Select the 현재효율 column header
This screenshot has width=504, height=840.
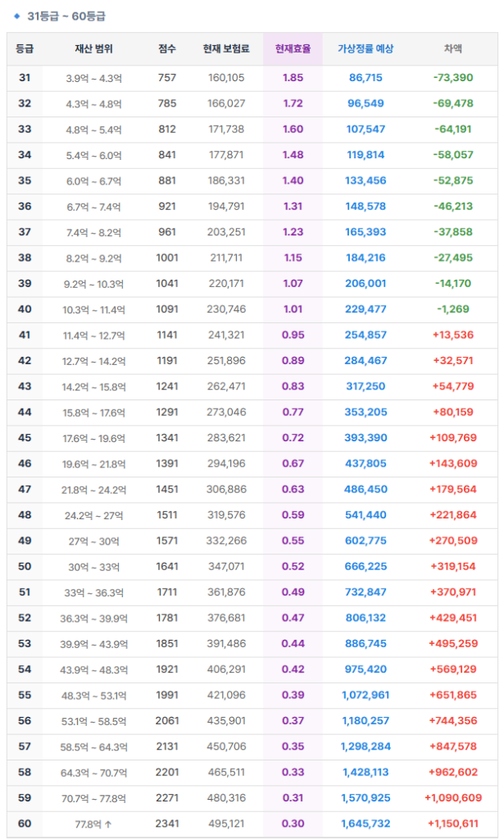tap(293, 49)
